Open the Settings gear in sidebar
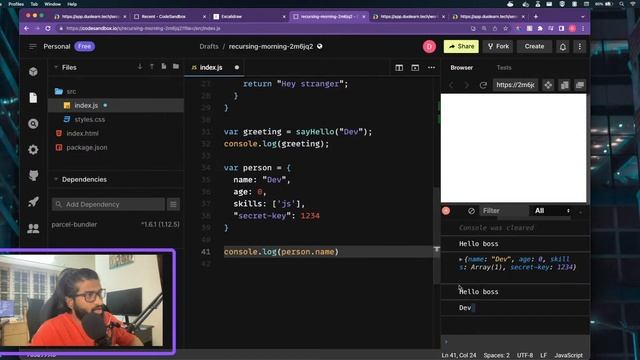640x360 pixels. (x=33, y=150)
